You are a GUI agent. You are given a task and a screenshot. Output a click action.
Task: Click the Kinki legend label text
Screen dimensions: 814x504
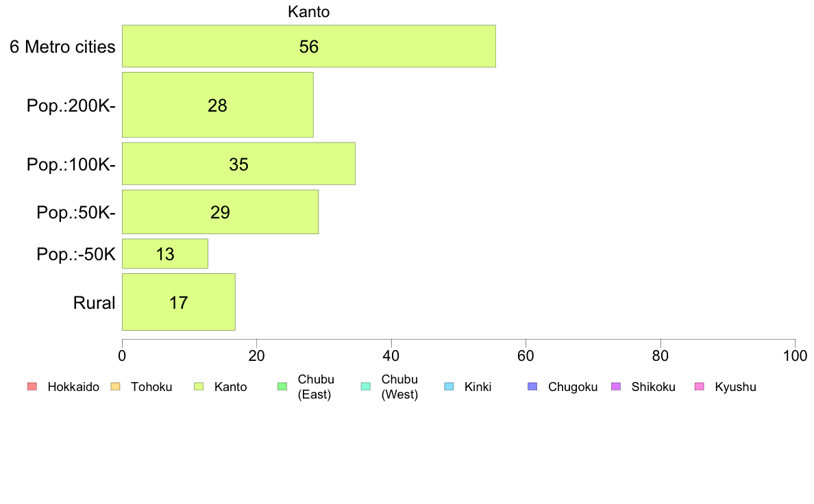click(478, 387)
